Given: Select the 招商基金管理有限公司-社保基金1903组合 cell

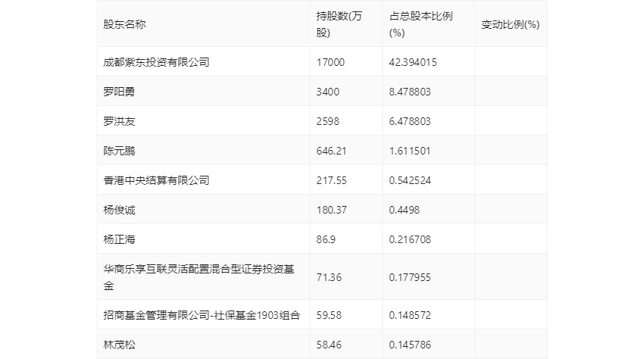Looking at the screenshot, I should coord(202,315).
